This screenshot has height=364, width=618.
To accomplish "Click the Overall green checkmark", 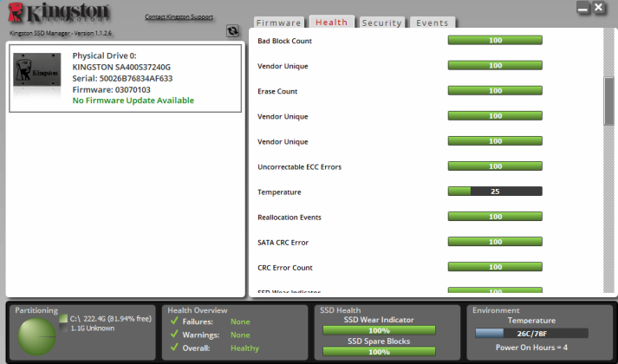I will [174, 348].
